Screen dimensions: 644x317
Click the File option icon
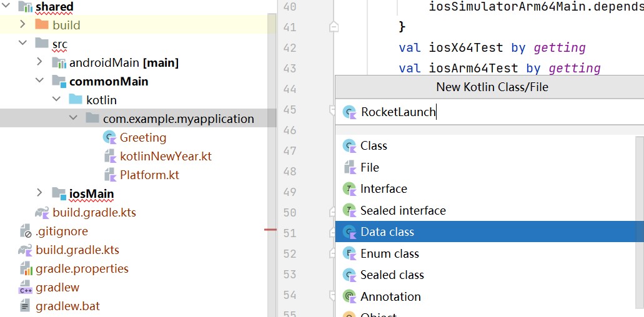(x=349, y=167)
